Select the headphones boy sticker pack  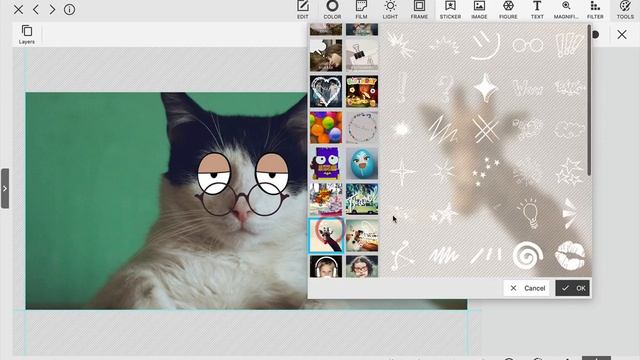[x=326, y=267]
